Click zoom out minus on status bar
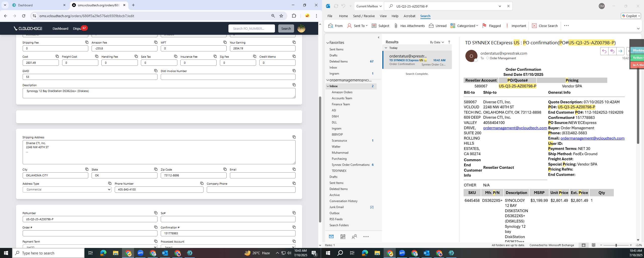This screenshot has width=644, height=258. [x=601, y=245]
